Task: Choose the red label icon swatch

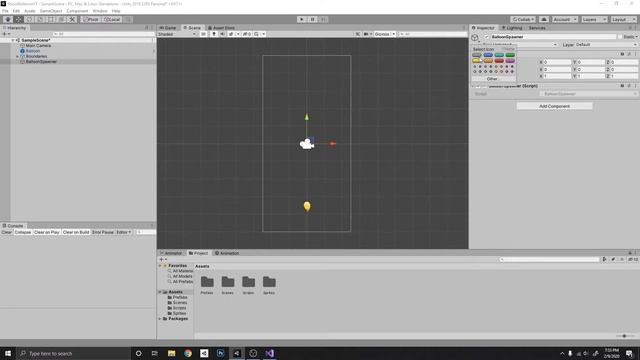Action: [499, 61]
